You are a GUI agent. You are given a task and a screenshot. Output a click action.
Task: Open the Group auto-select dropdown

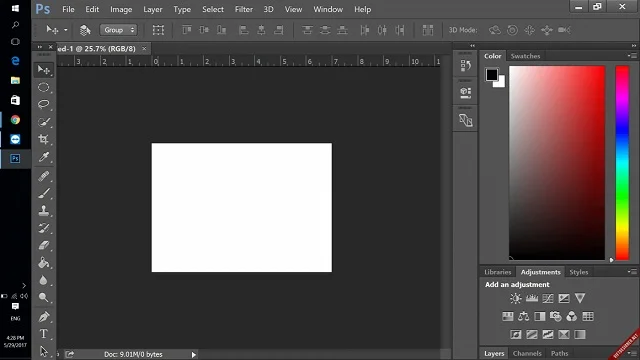tap(118, 30)
